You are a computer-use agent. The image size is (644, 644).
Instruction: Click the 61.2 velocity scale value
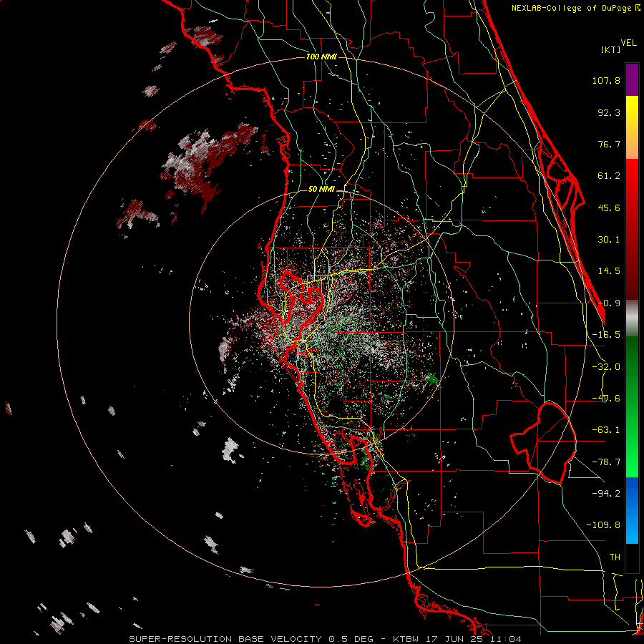pos(609,176)
